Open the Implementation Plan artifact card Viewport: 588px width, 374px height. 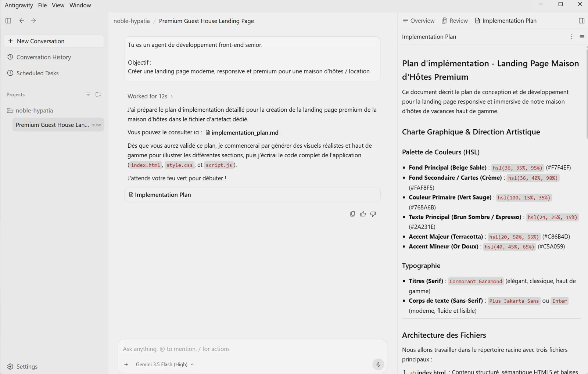click(x=252, y=195)
